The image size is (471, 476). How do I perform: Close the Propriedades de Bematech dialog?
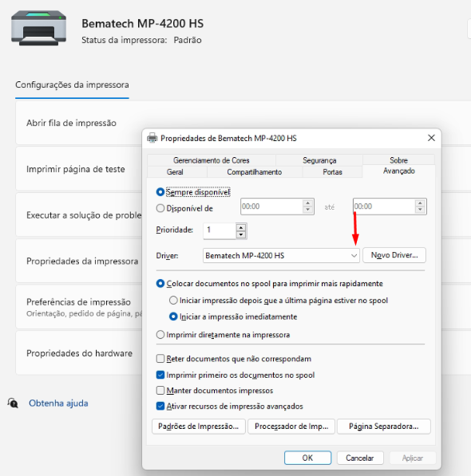click(431, 138)
